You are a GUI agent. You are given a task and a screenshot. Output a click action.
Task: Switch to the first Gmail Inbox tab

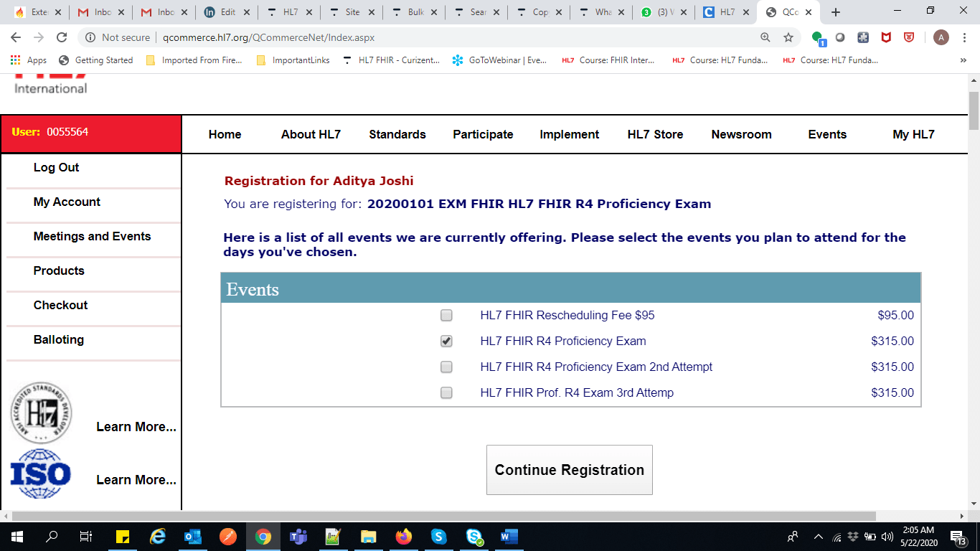[x=100, y=12]
